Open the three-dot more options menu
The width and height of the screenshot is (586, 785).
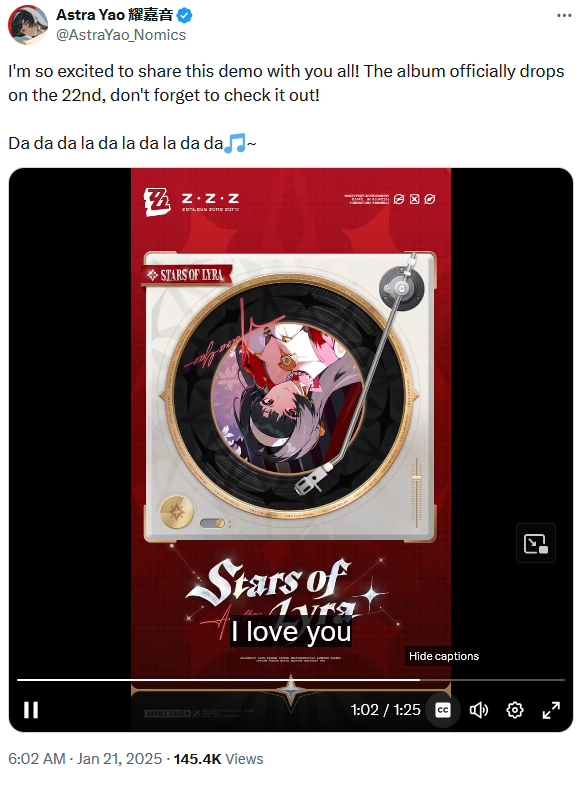564,16
